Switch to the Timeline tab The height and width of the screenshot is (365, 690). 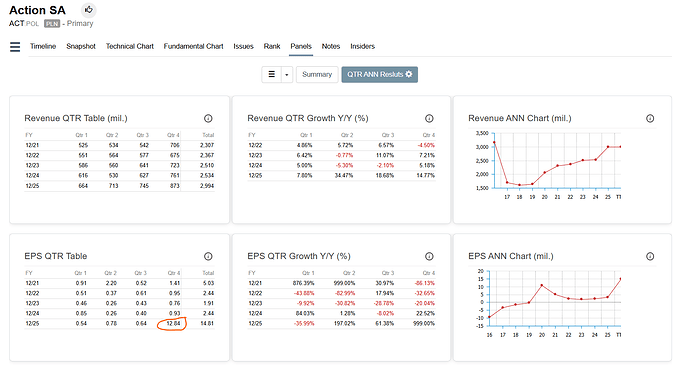point(43,46)
